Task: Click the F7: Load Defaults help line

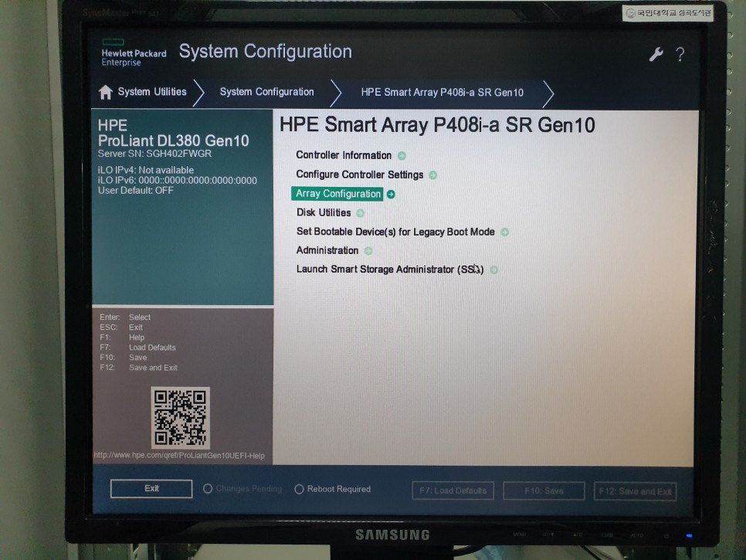Action: 137,348
